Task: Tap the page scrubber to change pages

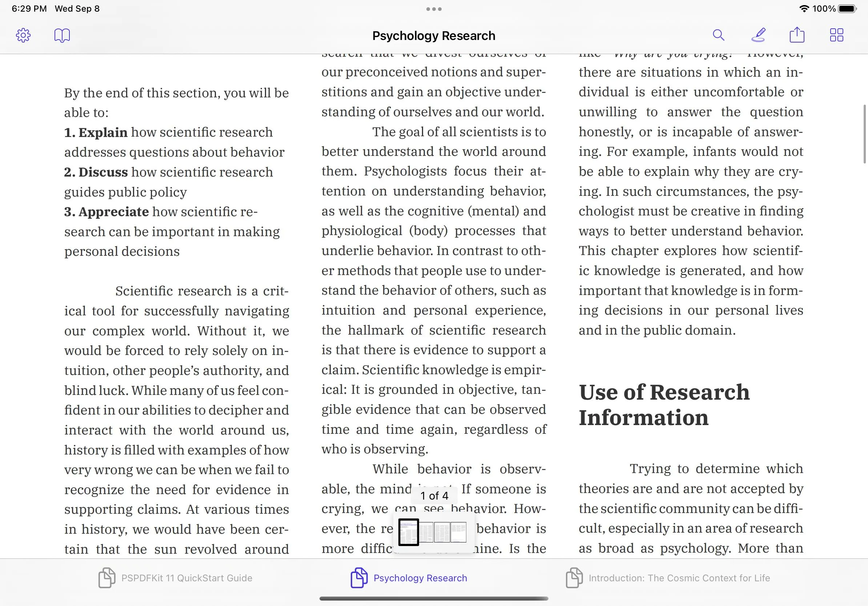Action: coord(434,533)
